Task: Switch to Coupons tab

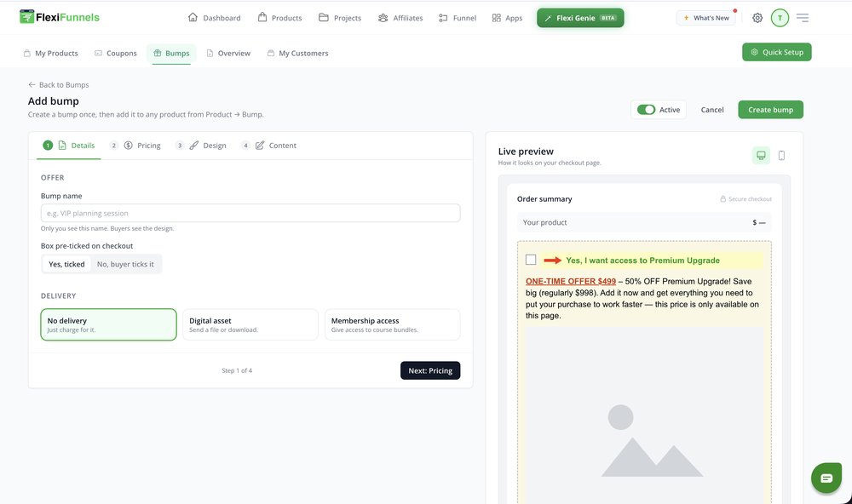Action: (116, 54)
